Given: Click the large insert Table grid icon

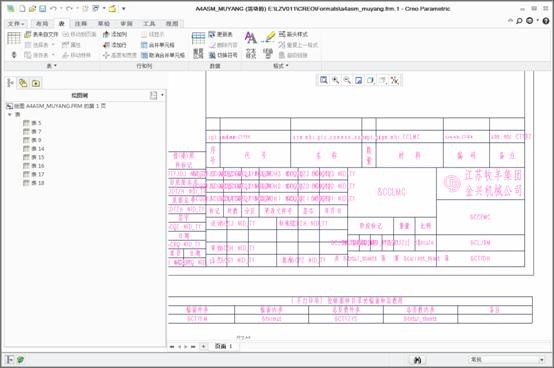Looking at the screenshot, I should pyautogui.click(x=14, y=38).
